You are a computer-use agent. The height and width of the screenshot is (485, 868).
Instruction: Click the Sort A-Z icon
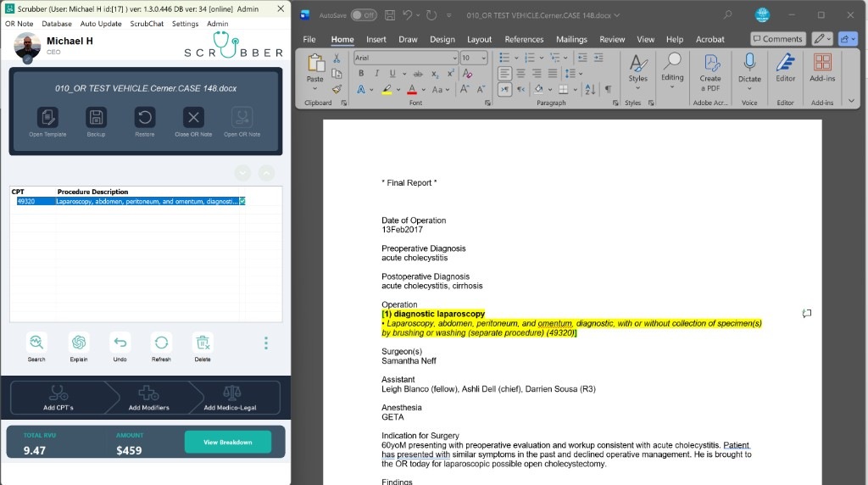(590, 89)
